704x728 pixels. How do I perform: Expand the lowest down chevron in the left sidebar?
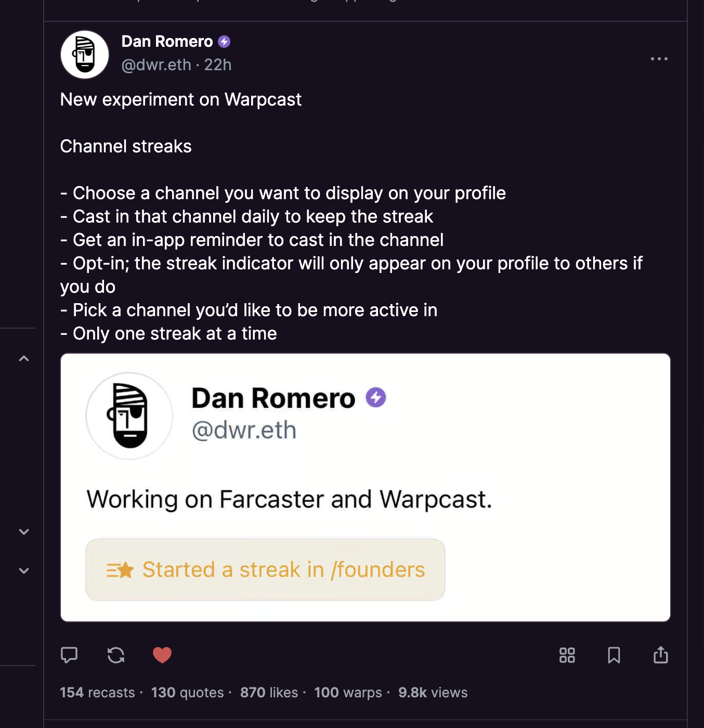coord(24,570)
